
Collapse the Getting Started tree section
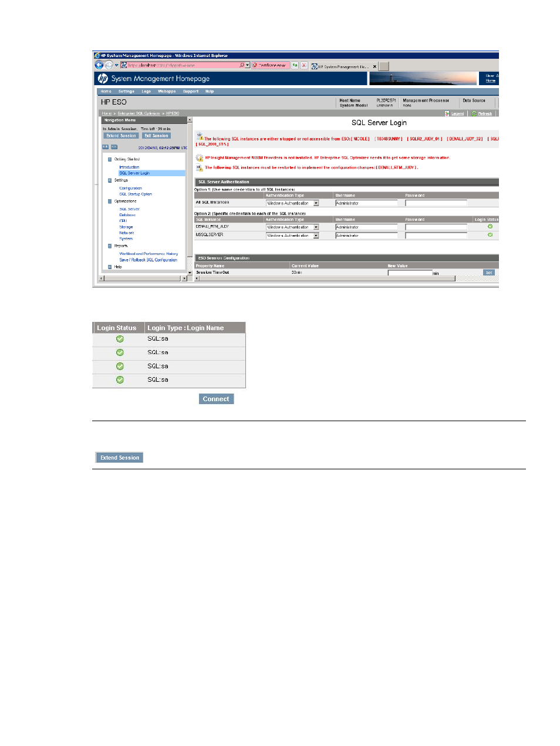(x=110, y=159)
